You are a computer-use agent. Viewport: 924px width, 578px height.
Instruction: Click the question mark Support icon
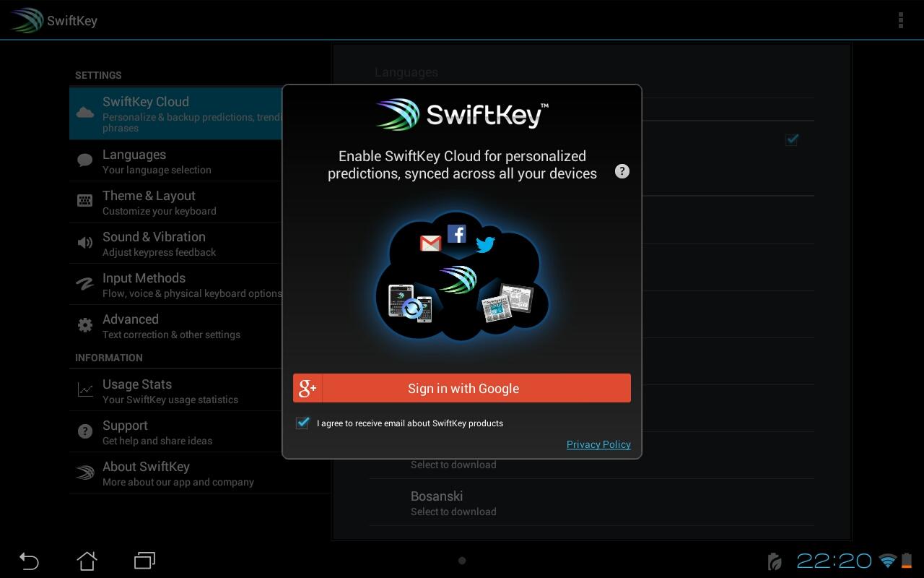85,431
